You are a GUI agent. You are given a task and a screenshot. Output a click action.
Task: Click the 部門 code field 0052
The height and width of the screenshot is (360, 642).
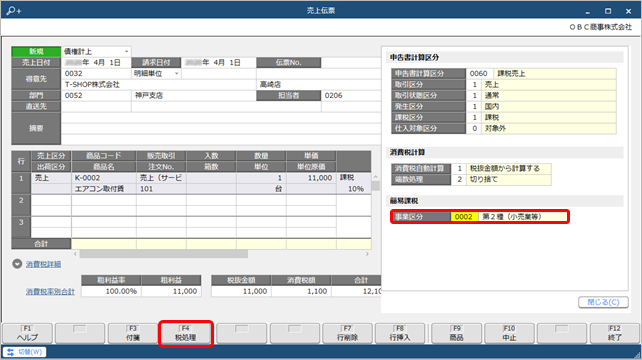point(96,95)
